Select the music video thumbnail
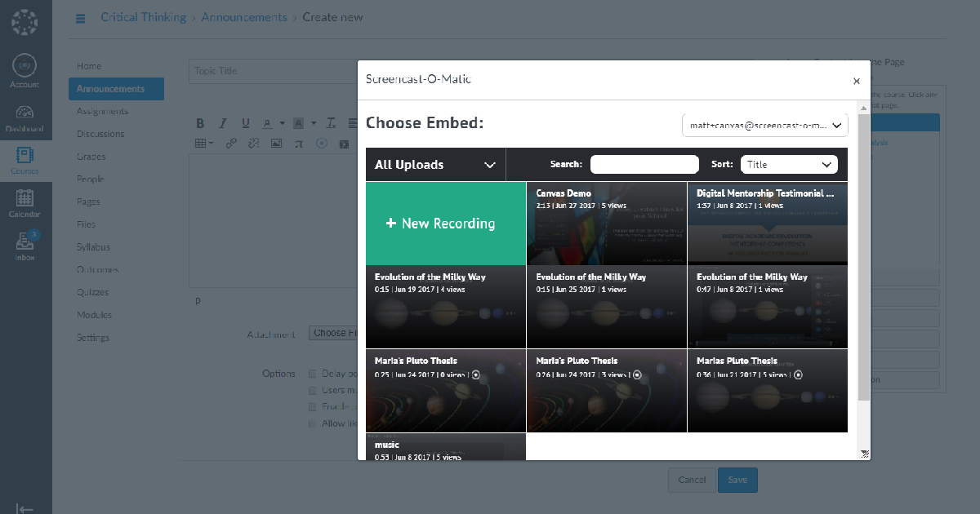Viewport: 980px width, 514px height. (446, 447)
